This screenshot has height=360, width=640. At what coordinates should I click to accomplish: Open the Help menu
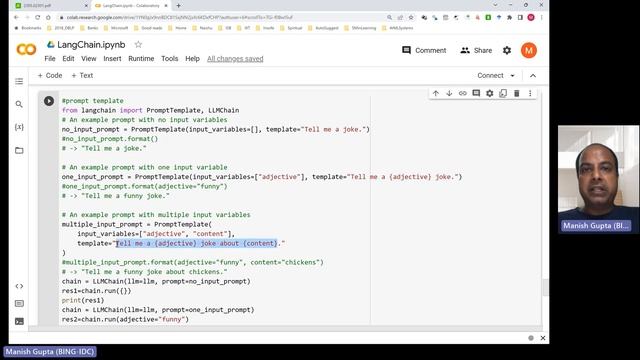pos(192,59)
